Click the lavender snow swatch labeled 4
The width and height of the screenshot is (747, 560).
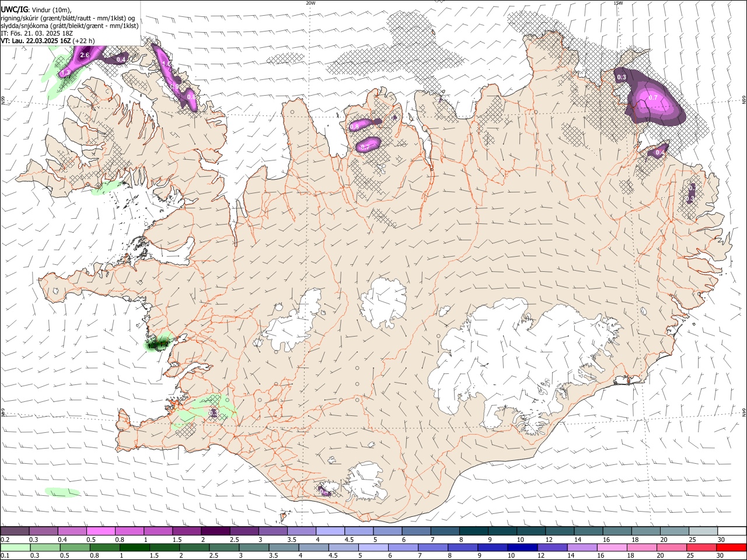click(x=330, y=531)
